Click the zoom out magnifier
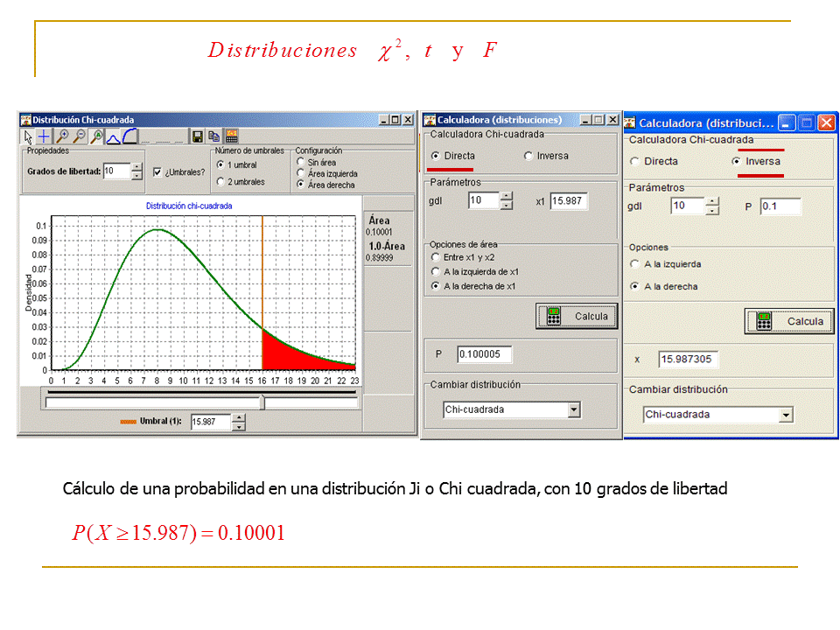This screenshot has height=630, width=840. pyautogui.click(x=79, y=136)
